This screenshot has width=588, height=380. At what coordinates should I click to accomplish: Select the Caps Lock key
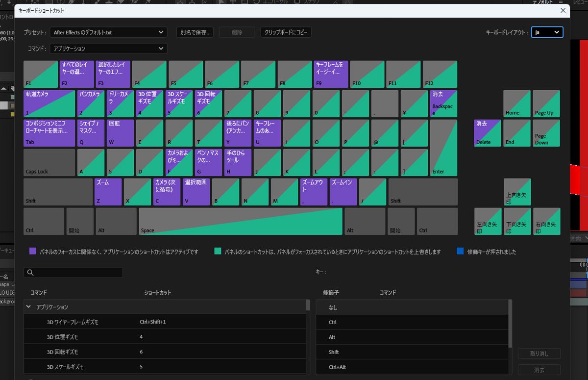pyautogui.click(x=49, y=162)
